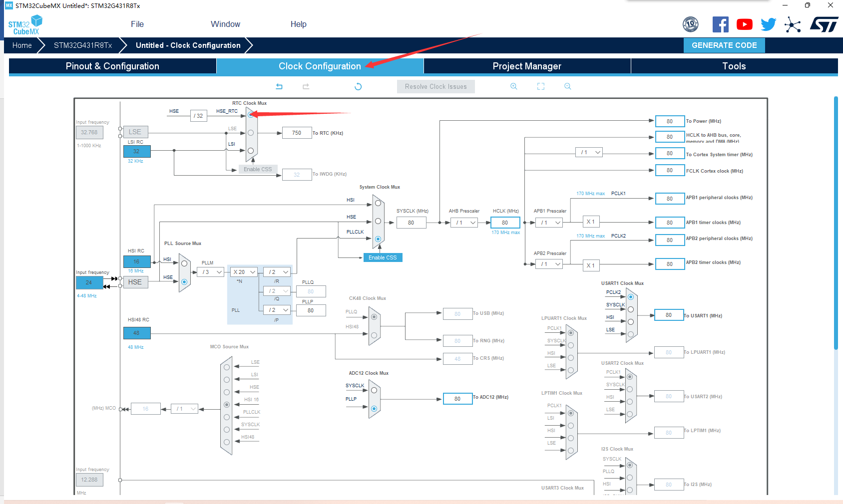Click the circular refresh icon
This screenshot has width=843, height=504.
pyautogui.click(x=358, y=86)
